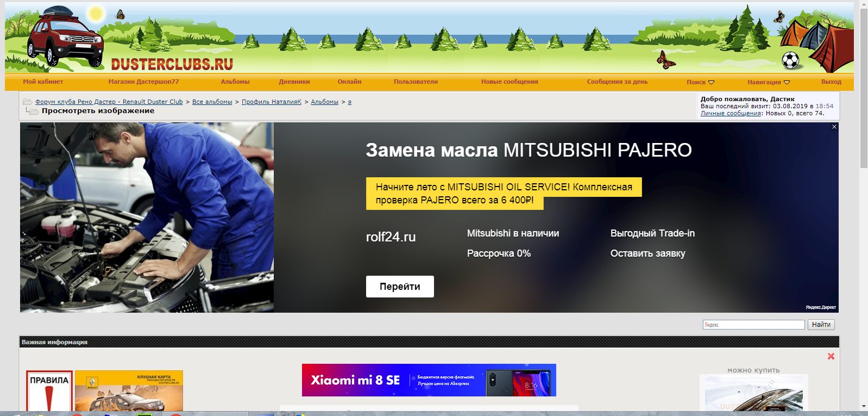Click the soccer ball icon in header
The image size is (868, 416).
tap(790, 60)
